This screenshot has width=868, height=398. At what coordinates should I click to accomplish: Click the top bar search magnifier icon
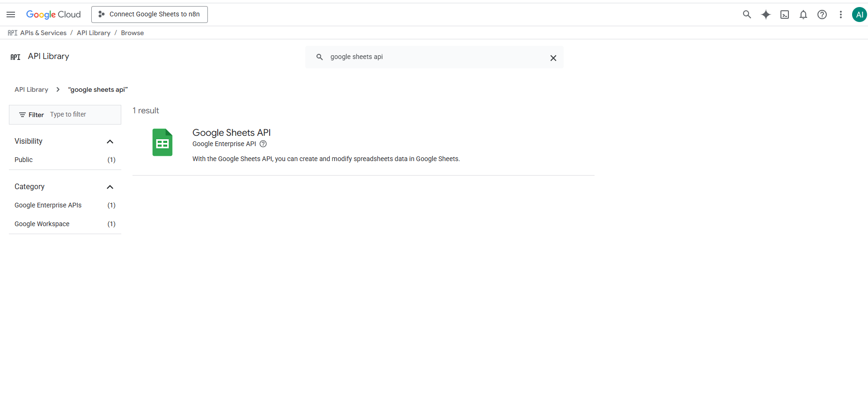coord(747,15)
